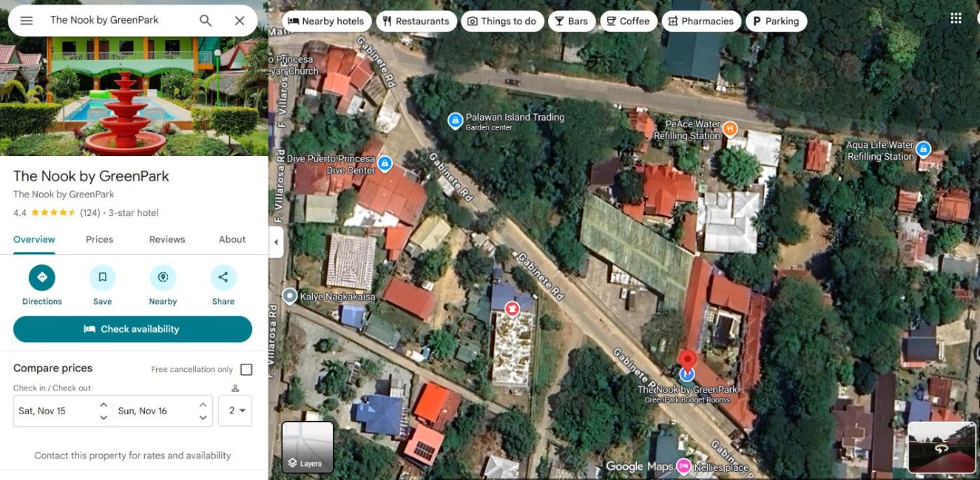Decrease the check-in date using down arrow
The image size is (980, 480).
point(104,417)
